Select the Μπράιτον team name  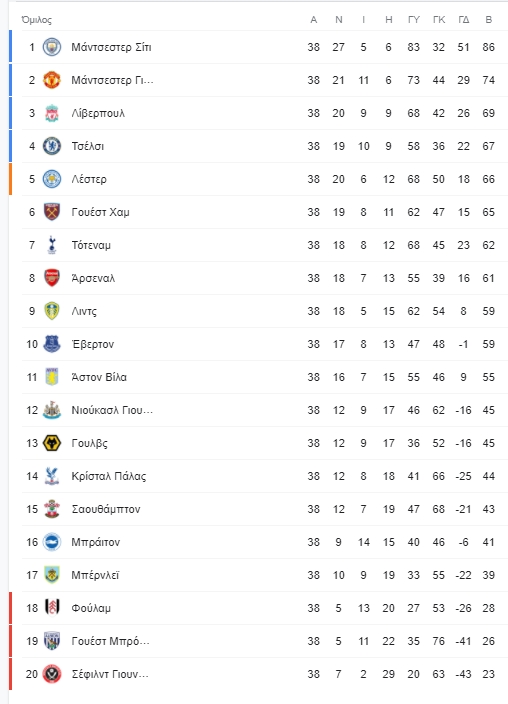pos(96,542)
